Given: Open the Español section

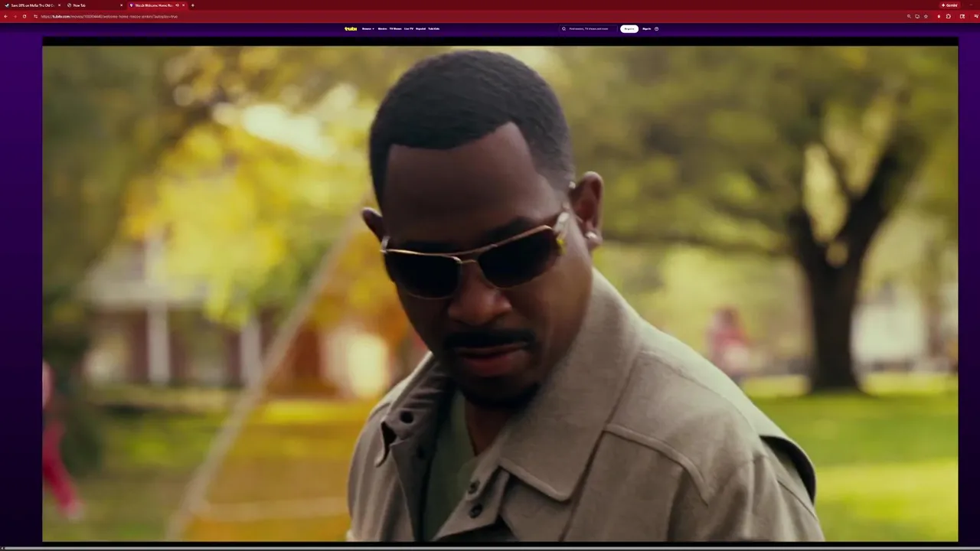Looking at the screenshot, I should pyautogui.click(x=420, y=28).
